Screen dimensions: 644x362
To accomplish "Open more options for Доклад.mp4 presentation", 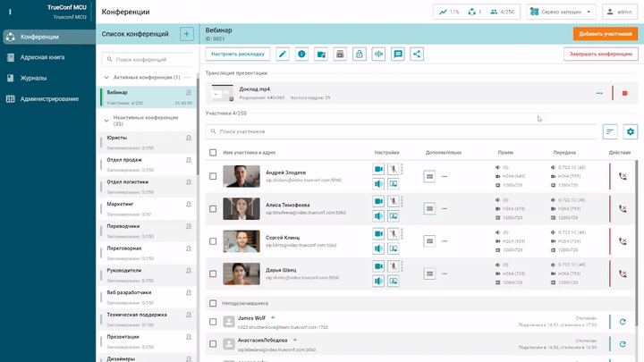I will coord(599,93).
